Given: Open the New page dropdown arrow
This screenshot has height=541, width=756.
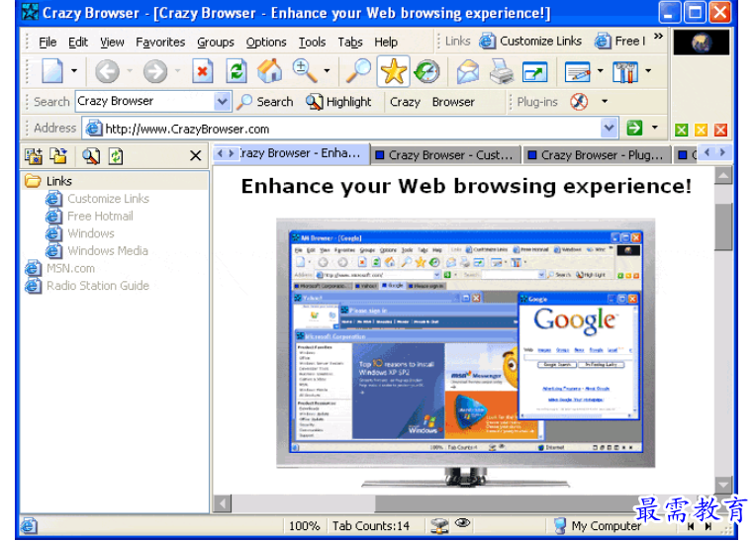Looking at the screenshot, I should [x=74, y=71].
